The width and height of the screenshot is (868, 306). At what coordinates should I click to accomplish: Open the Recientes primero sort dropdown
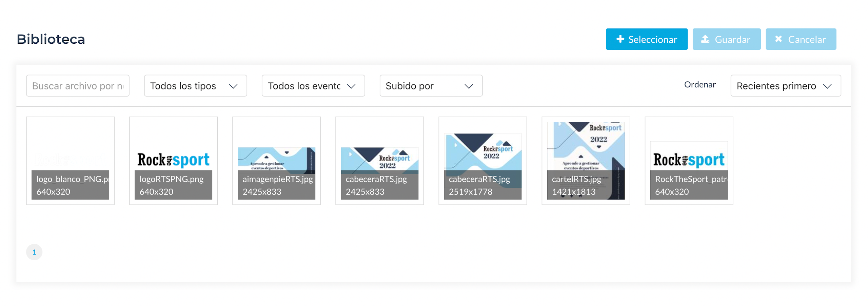pos(786,86)
